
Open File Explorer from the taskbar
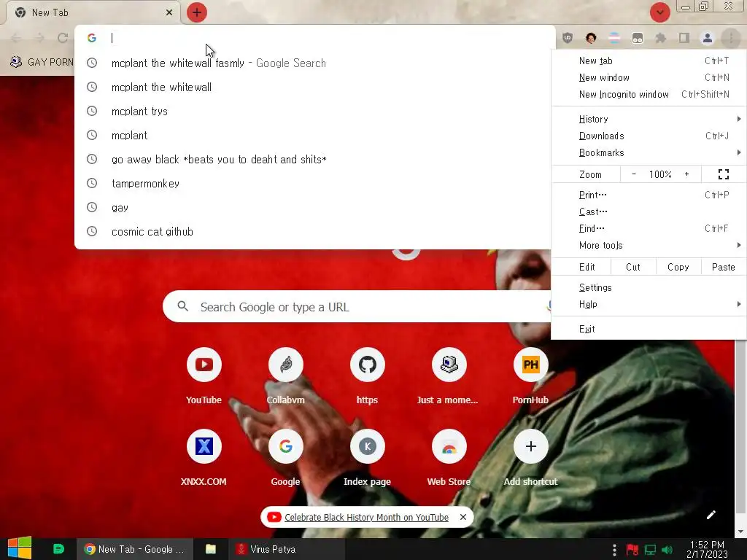click(211, 549)
